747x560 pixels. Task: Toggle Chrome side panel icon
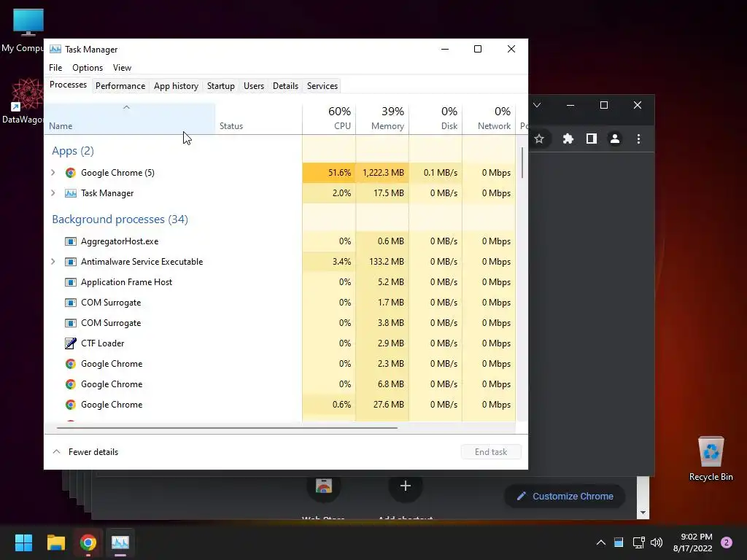coord(591,139)
